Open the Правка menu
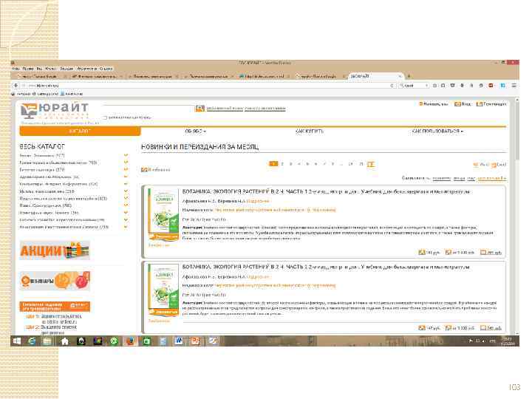Viewport: 532px width, 399px height. (28, 69)
